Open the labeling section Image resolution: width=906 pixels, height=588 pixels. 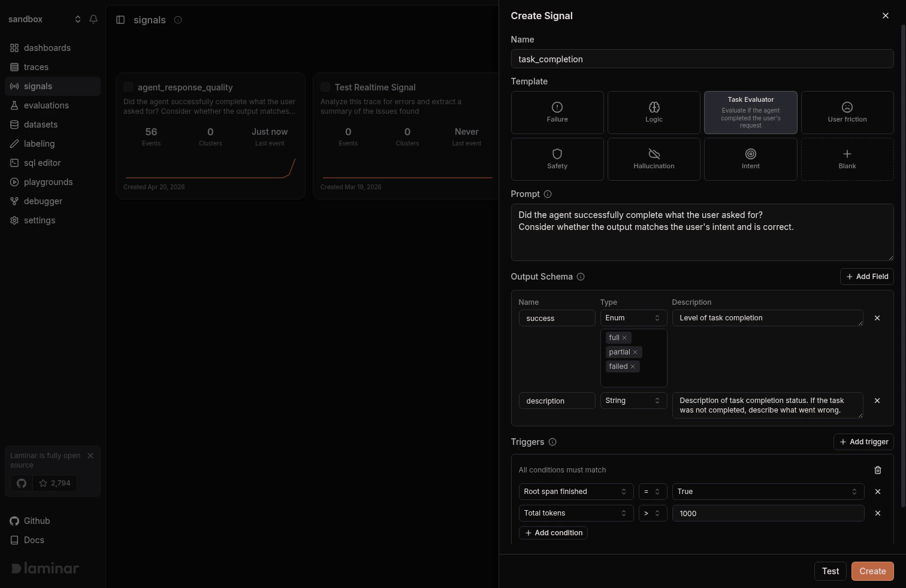[x=38, y=143]
